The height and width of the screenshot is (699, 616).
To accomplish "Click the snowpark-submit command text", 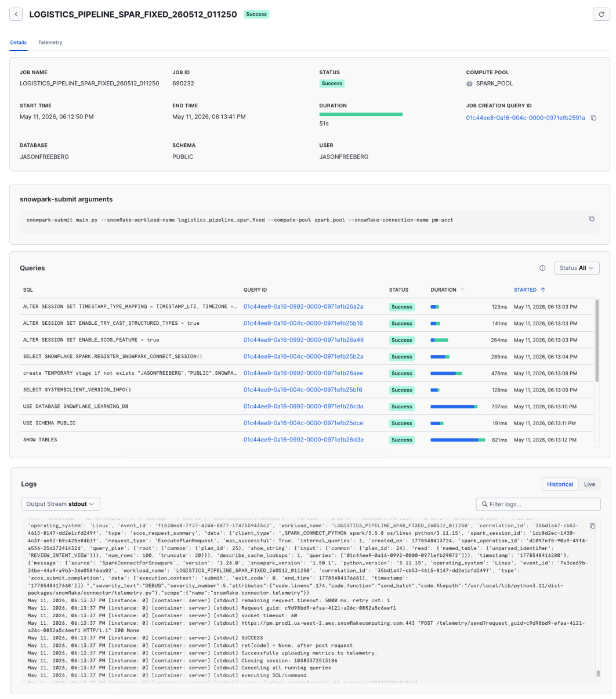I will pos(240,220).
